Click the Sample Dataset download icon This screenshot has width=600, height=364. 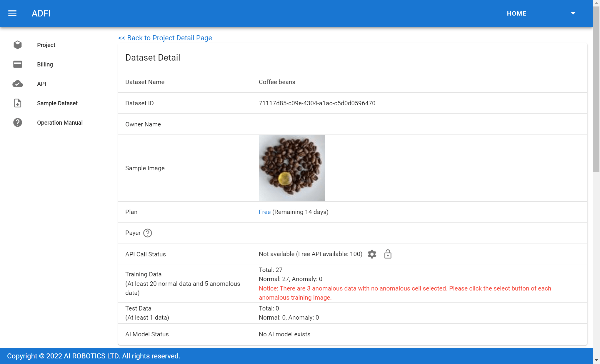click(x=18, y=103)
